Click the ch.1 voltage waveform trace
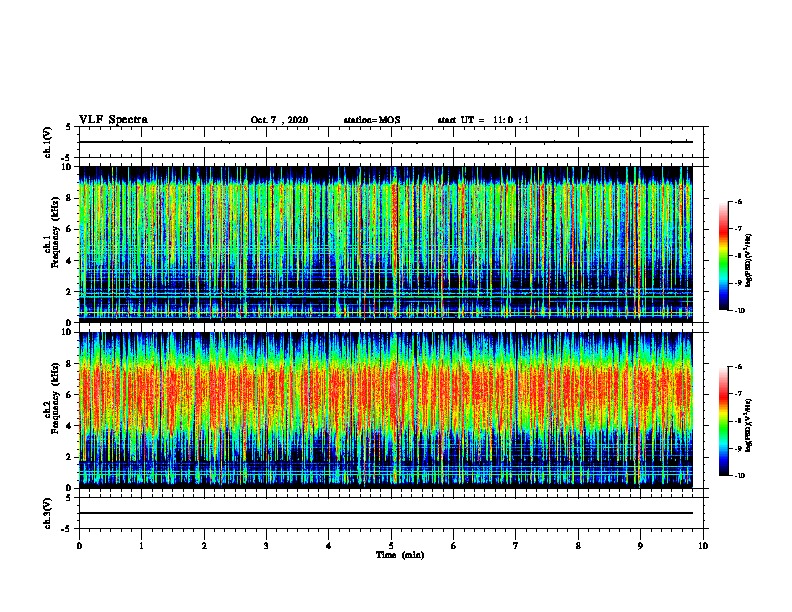This screenshot has height=612, width=792. (385, 142)
